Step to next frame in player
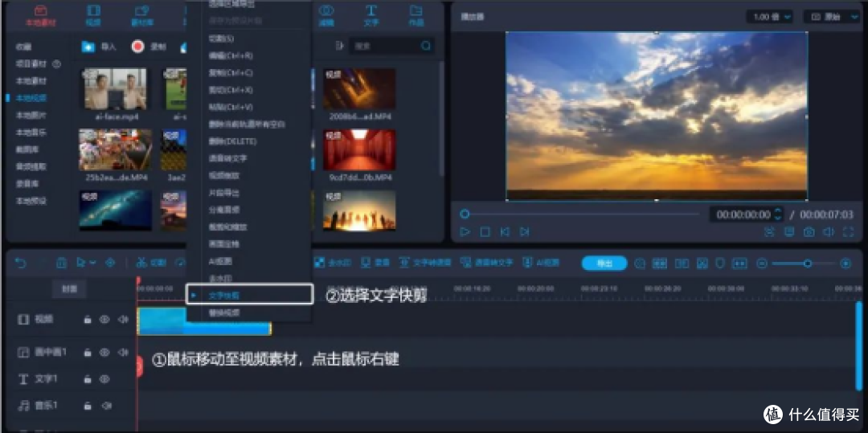This screenshot has width=868, height=433. [x=525, y=231]
